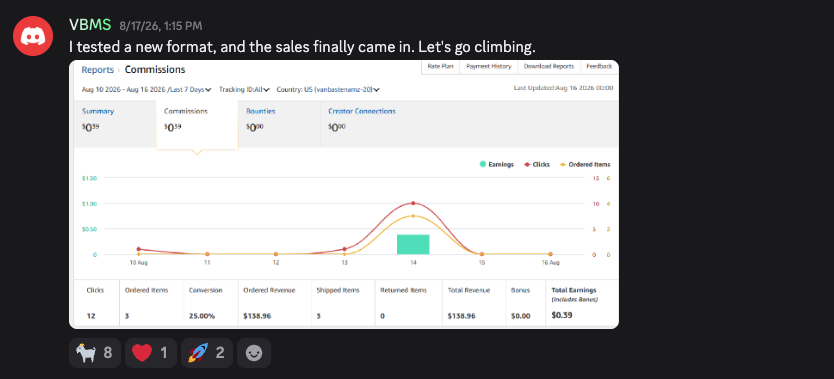
Task: Open the VBMS username profile
Action: click(x=90, y=24)
